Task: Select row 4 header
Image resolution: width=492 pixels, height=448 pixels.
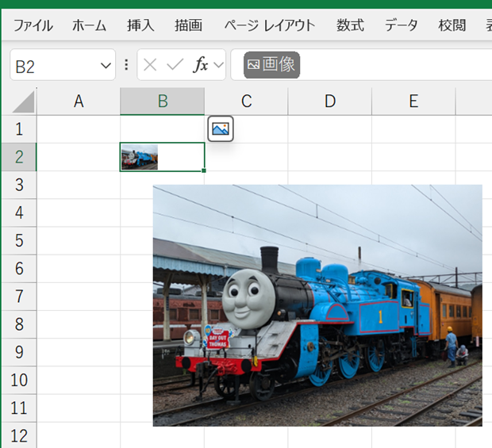Action: pyautogui.click(x=19, y=213)
